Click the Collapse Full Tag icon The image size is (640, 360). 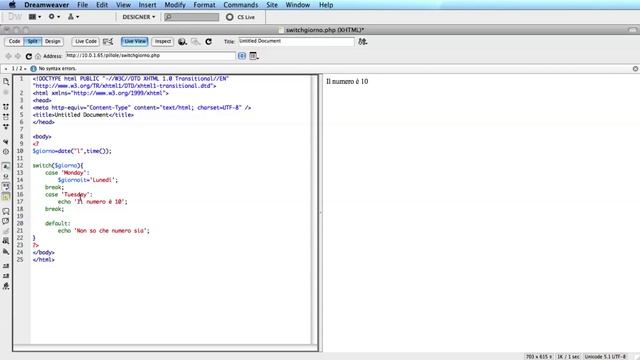(6, 107)
